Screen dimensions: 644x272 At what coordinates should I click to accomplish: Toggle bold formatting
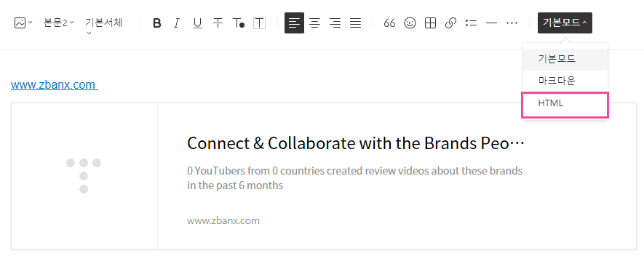(x=156, y=23)
